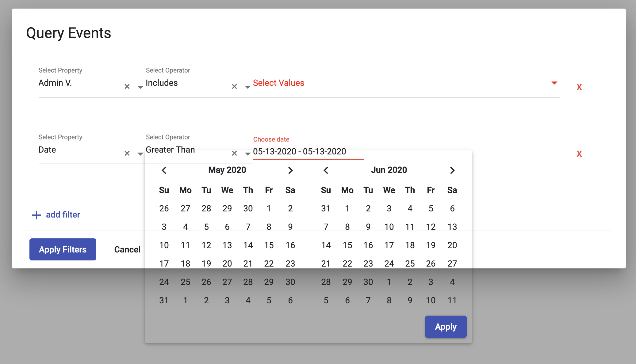Expand the Includes operator dropdown

pyautogui.click(x=247, y=87)
